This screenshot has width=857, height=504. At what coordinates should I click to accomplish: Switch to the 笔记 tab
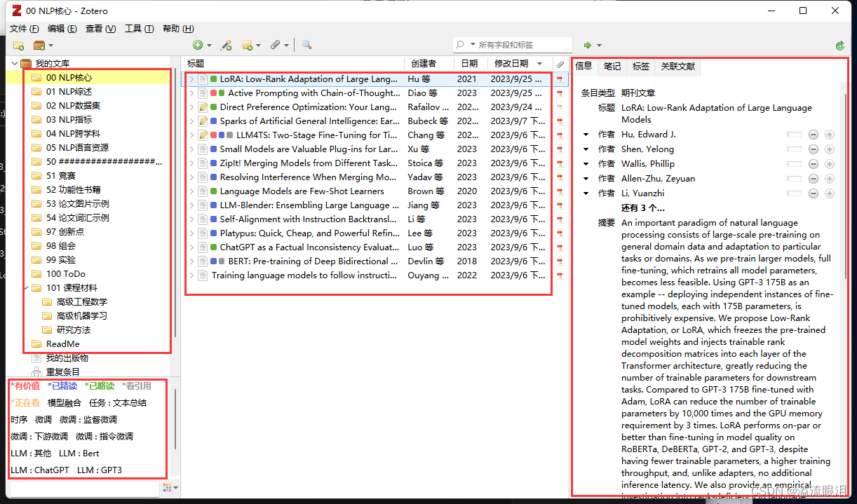click(612, 66)
